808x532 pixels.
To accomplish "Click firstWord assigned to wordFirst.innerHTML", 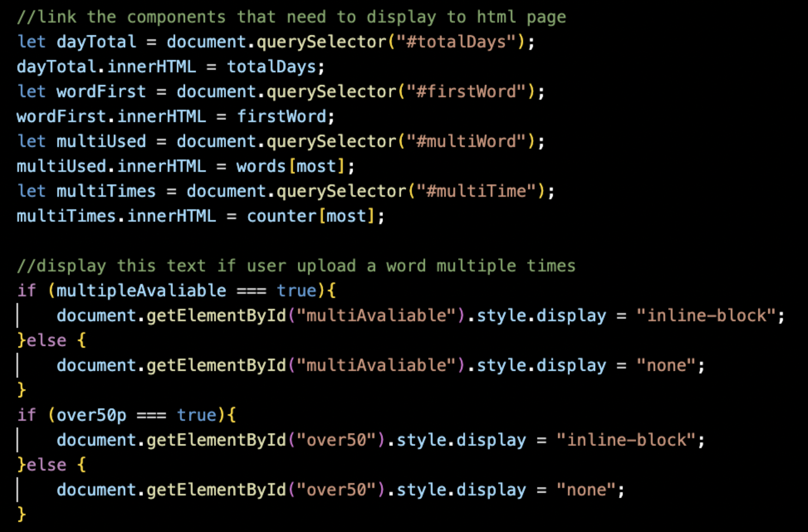I will coord(282,116).
